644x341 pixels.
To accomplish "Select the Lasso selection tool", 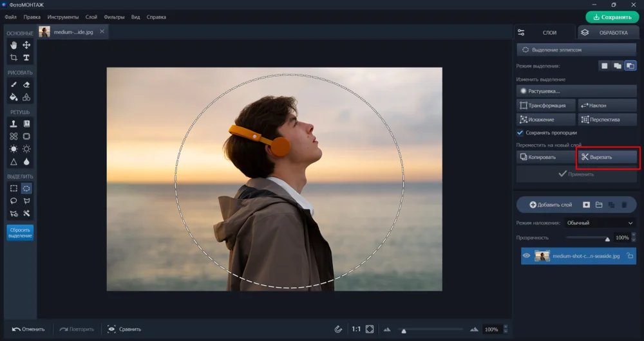I will (14, 201).
